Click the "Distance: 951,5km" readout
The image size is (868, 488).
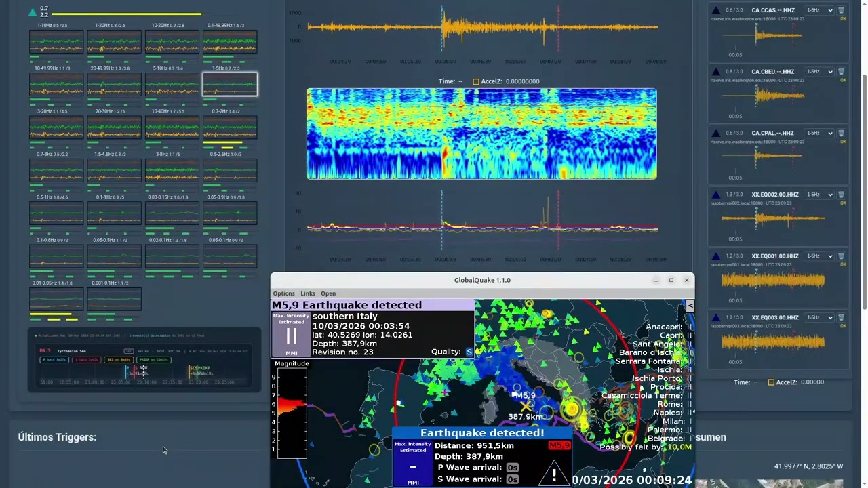coord(474,445)
